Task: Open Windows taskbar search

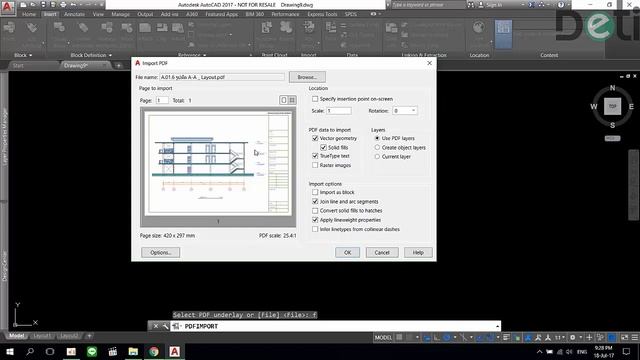Action: tap(30, 351)
